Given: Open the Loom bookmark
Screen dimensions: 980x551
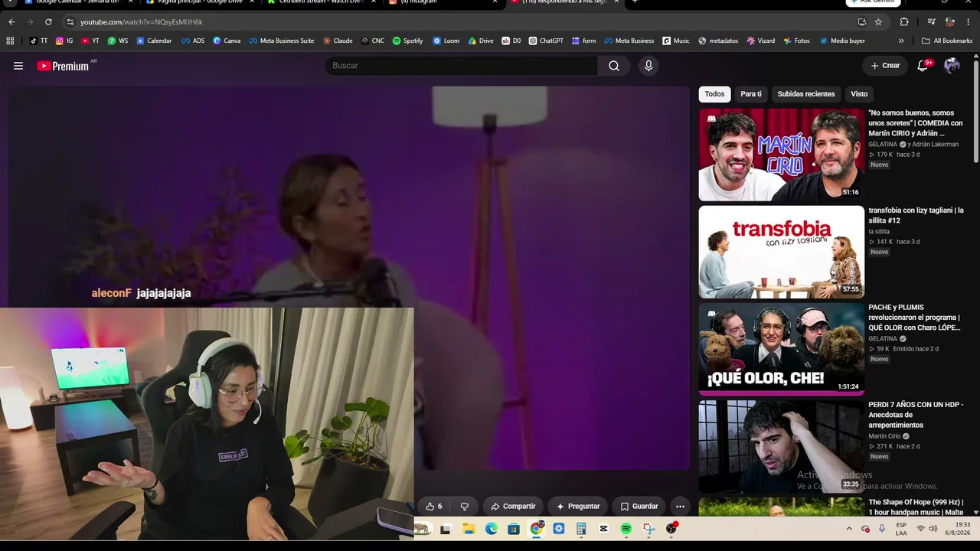Looking at the screenshot, I should coord(446,41).
